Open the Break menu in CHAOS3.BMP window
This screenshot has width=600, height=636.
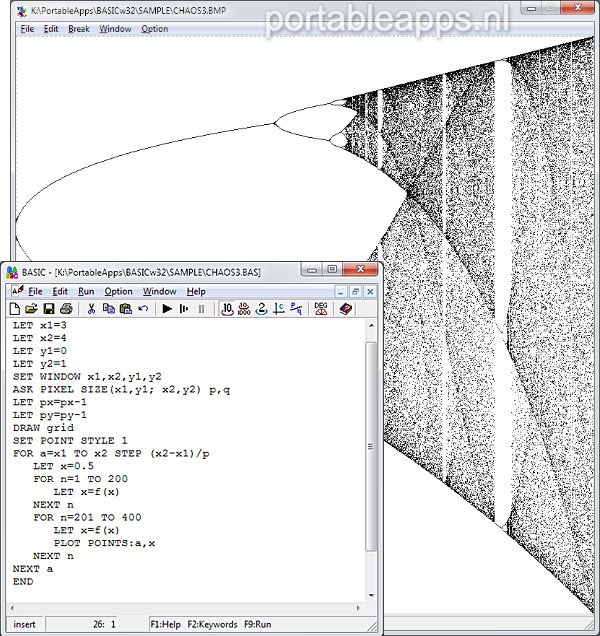coord(78,29)
